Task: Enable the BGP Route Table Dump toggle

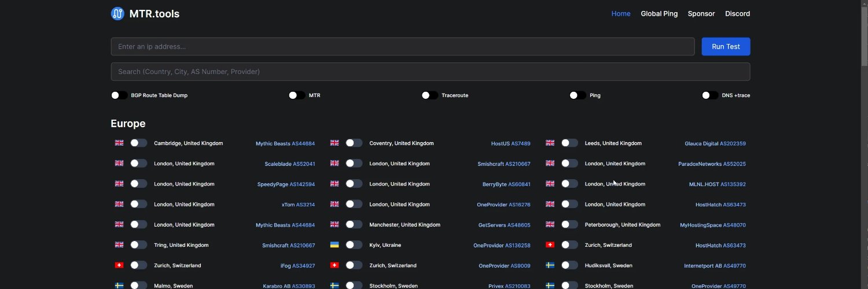Action: click(119, 95)
